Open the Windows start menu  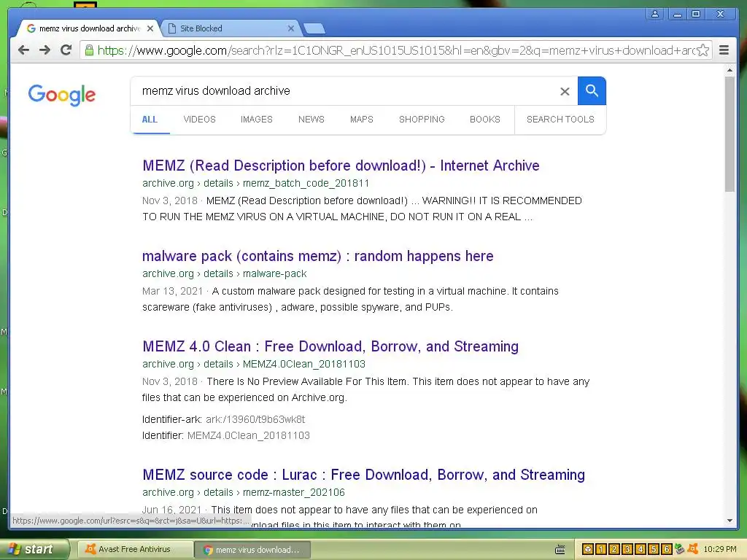tap(34, 550)
